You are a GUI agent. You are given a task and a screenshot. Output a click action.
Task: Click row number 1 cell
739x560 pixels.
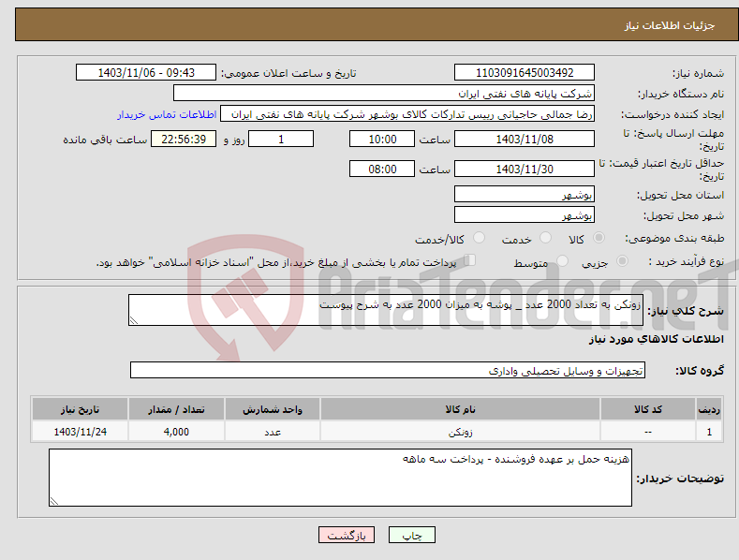709,432
